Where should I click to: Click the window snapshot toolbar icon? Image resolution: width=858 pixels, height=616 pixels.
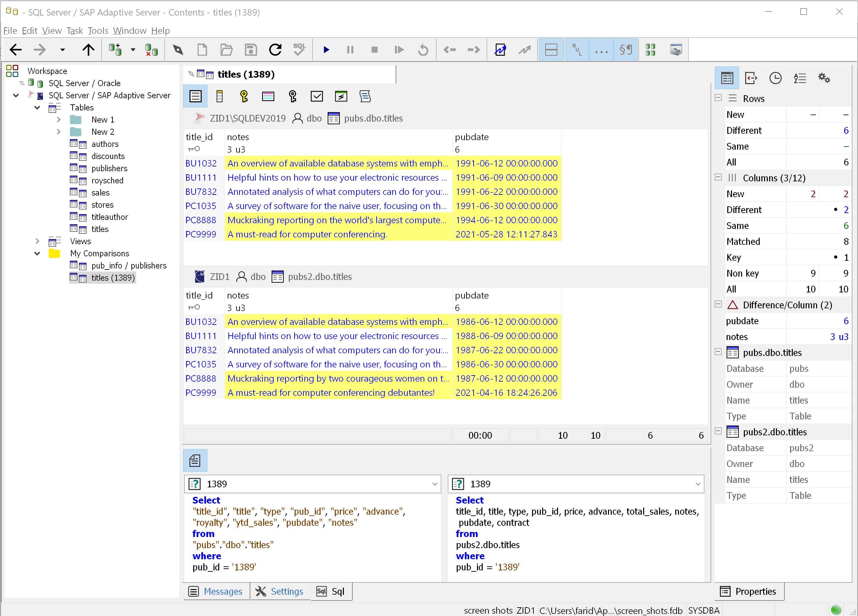coord(676,50)
